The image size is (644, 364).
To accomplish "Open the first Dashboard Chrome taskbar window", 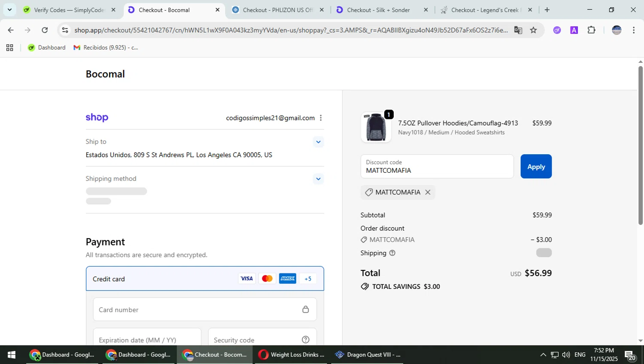I will coord(62,355).
